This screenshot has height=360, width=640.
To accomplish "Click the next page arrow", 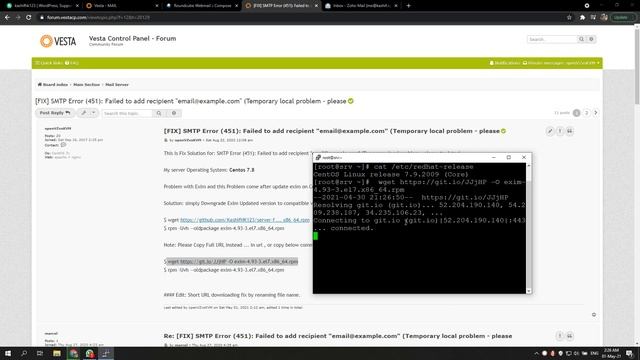I will [596, 113].
